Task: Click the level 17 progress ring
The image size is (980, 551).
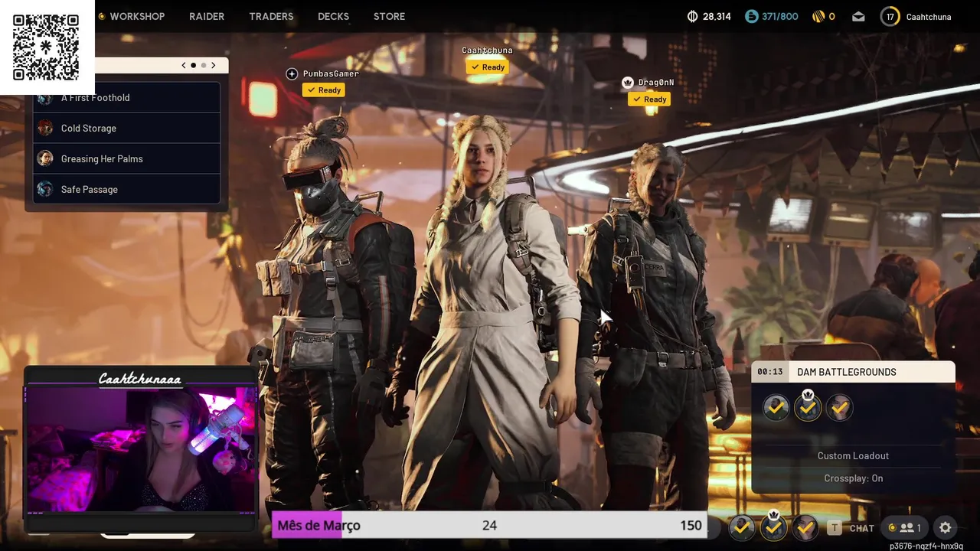Action: pos(890,16)
